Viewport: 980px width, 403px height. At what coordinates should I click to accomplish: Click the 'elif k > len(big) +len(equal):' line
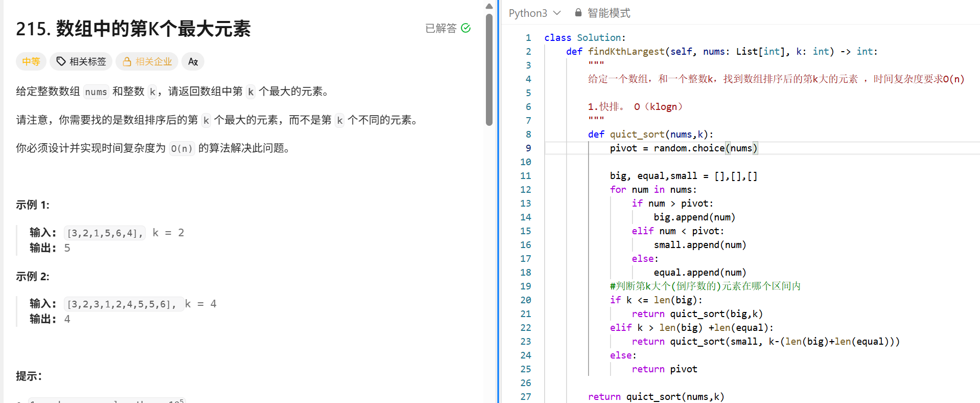pyautogui.click(x=692, y=328)
